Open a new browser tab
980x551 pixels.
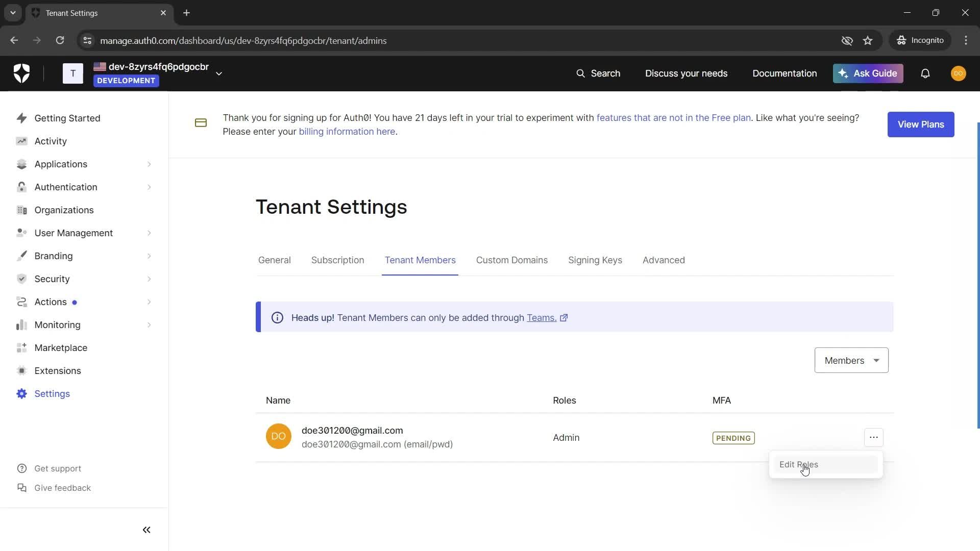pyautogui.click(x=186, y=13)
